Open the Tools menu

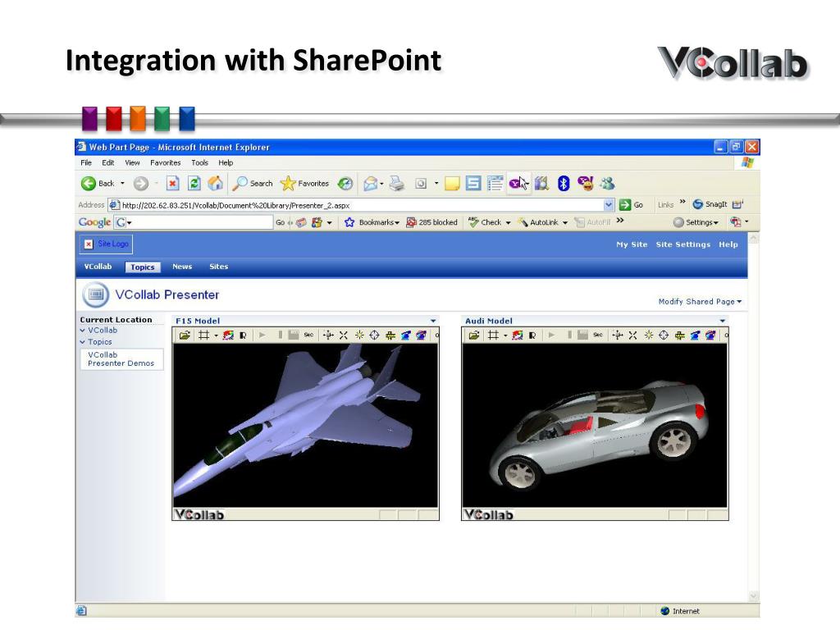200,163
